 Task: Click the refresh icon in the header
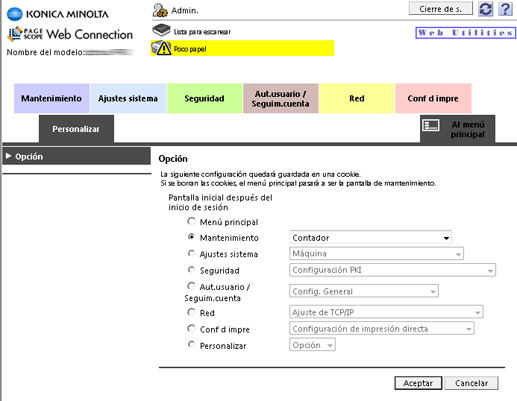485,9
